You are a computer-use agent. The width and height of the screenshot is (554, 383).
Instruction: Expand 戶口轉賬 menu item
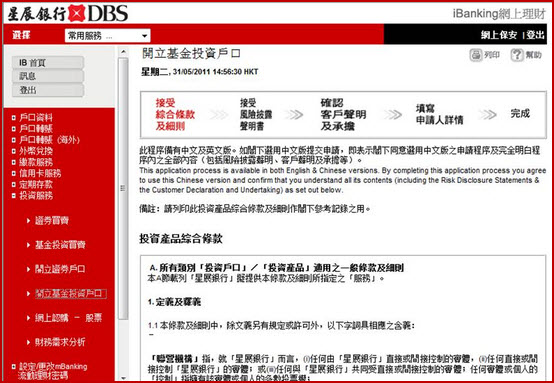[x=36, y=129]
